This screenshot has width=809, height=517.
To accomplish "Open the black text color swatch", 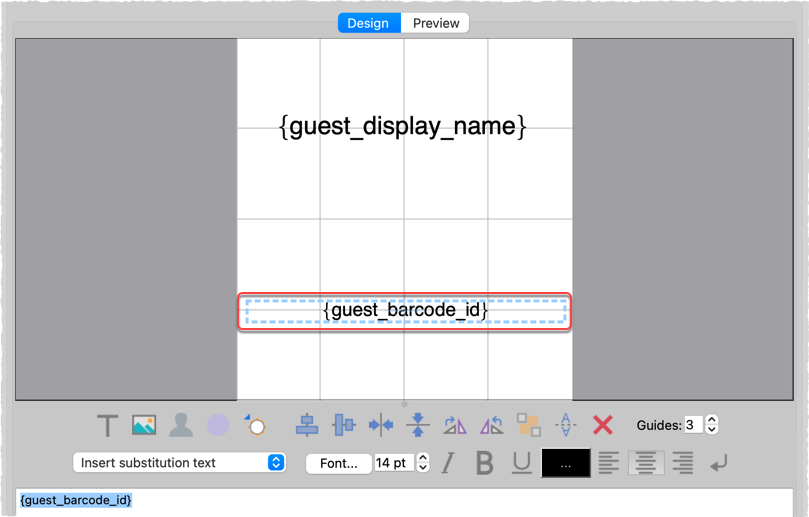I will 566,463.
